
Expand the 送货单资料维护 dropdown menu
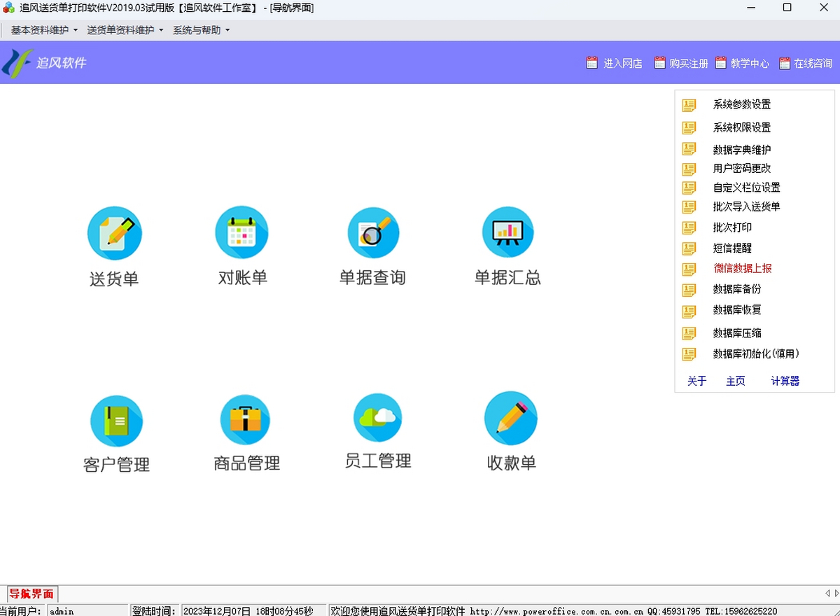pyautogui.click(x=125, y=30)
